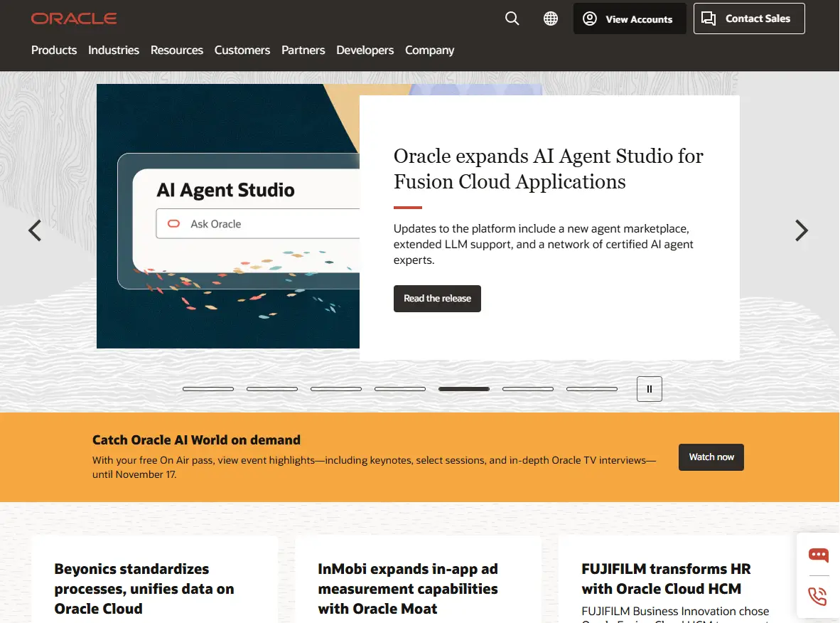Click the globe country selector icon

click(x=551, y=18)
